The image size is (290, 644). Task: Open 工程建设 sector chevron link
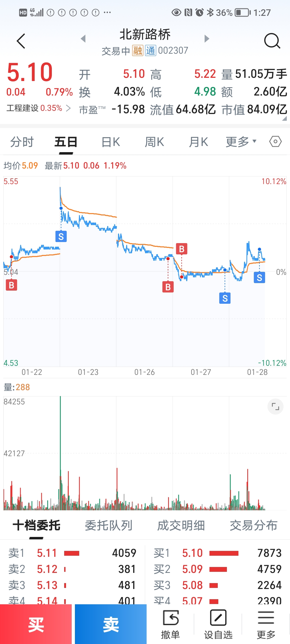(68, 108)
